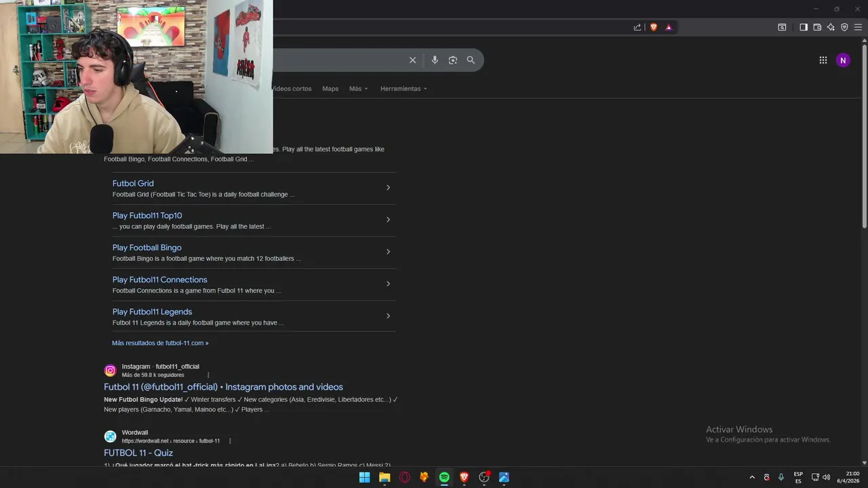Open Leo AI sparkle icon

pyautogui.click(x=831, y=27)
